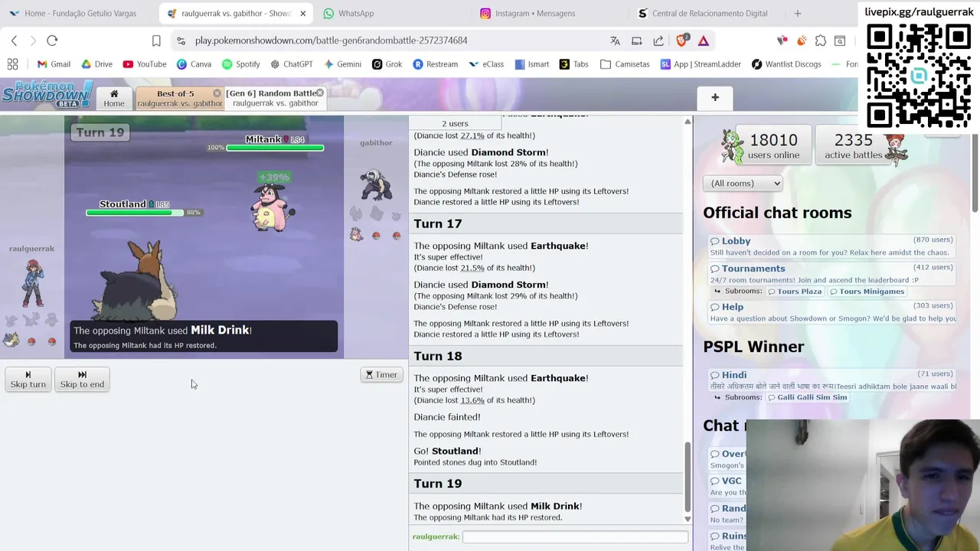
Task: Close the [Gen 6] Random Battle tab
Action: coord(320,93)
